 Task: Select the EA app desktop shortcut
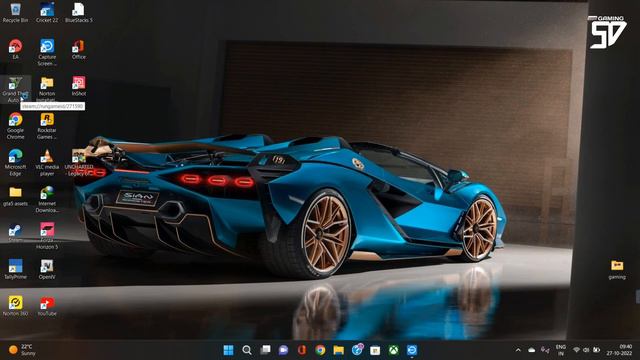click(x=16, y=49)
